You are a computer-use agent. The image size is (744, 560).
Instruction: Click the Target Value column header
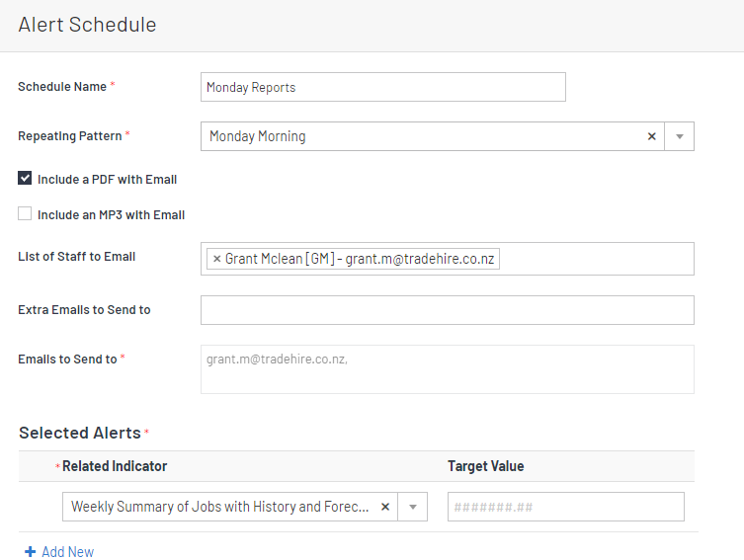coord(485,466)
